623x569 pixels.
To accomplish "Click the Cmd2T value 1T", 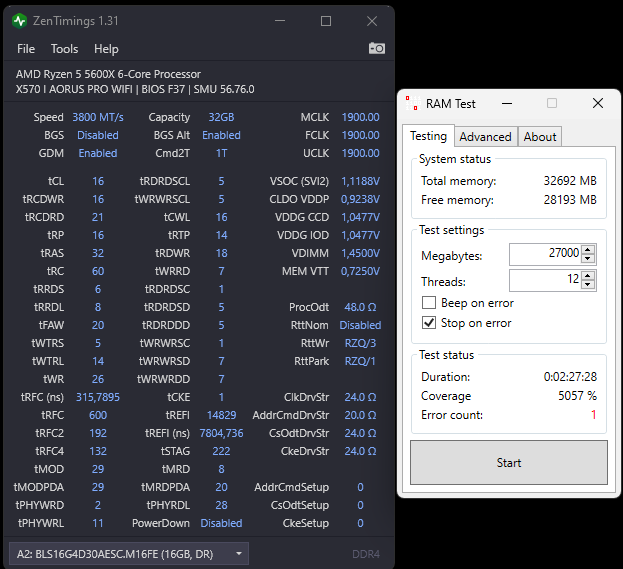I will [x=221, y=153].
